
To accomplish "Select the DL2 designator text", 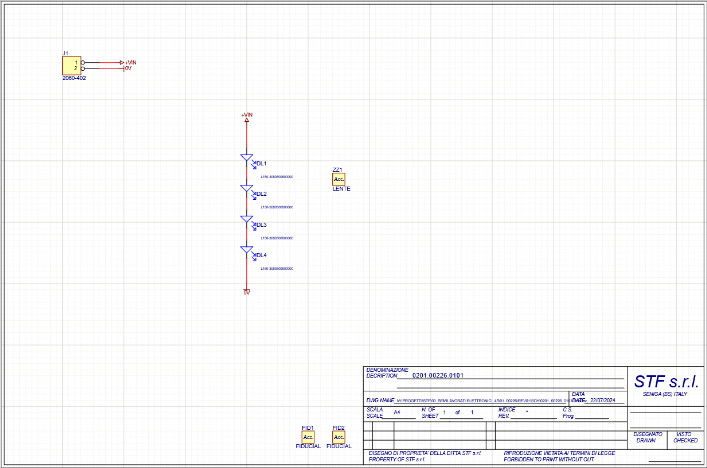I will (x=262, y=194).
